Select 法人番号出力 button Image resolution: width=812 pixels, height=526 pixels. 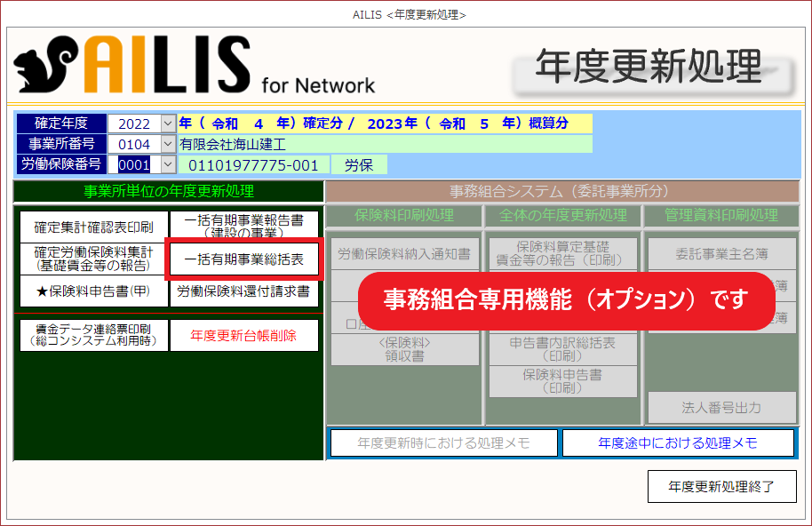pos(721,408)
